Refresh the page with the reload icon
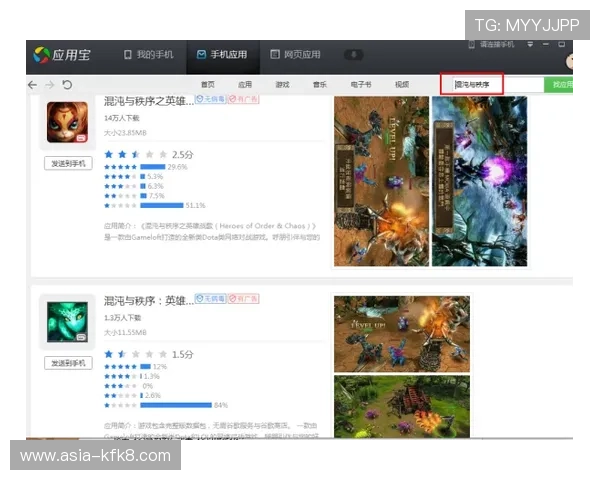The width and height of the screenshot is (600, 480). coord(67,85)
